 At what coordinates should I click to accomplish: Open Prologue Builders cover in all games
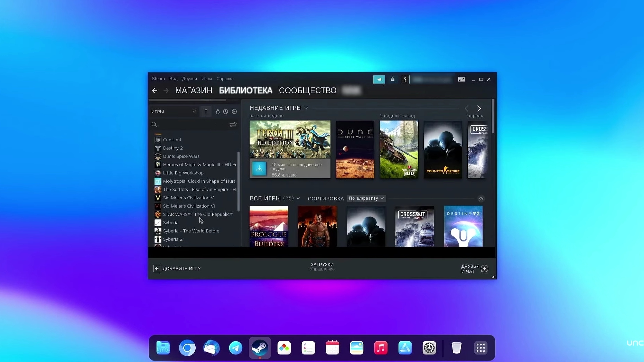tap(269, 226)
